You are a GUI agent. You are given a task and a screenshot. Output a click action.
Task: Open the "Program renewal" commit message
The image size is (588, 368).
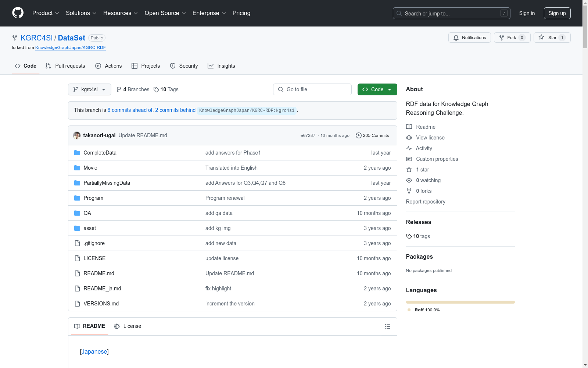point(225,198)
